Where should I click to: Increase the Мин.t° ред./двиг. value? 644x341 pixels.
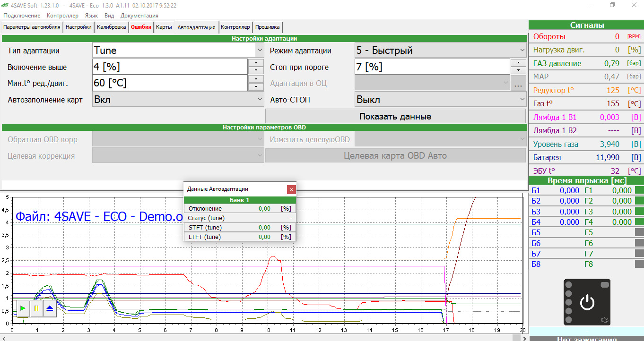pyautogui.click(x=256, y=79)
